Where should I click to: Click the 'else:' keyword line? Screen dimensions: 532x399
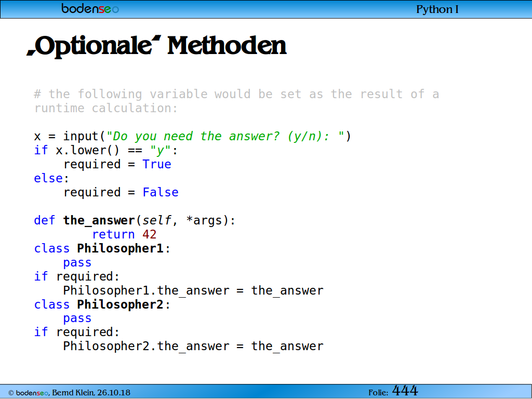click(51, 178)
